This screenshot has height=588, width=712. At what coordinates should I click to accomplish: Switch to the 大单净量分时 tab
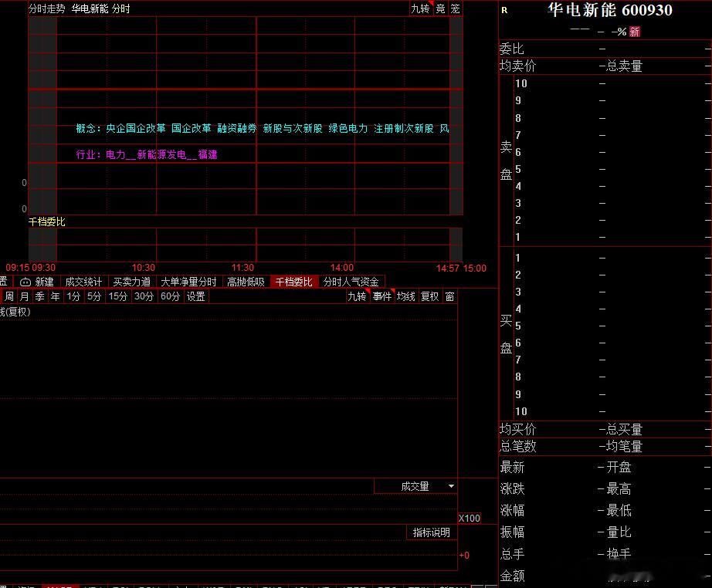188,282
